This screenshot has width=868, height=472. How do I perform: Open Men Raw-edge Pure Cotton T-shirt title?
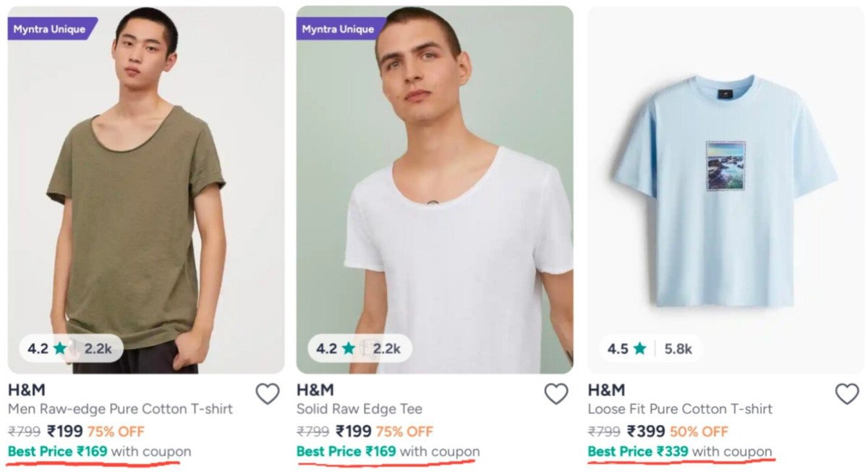click(120, 409)
